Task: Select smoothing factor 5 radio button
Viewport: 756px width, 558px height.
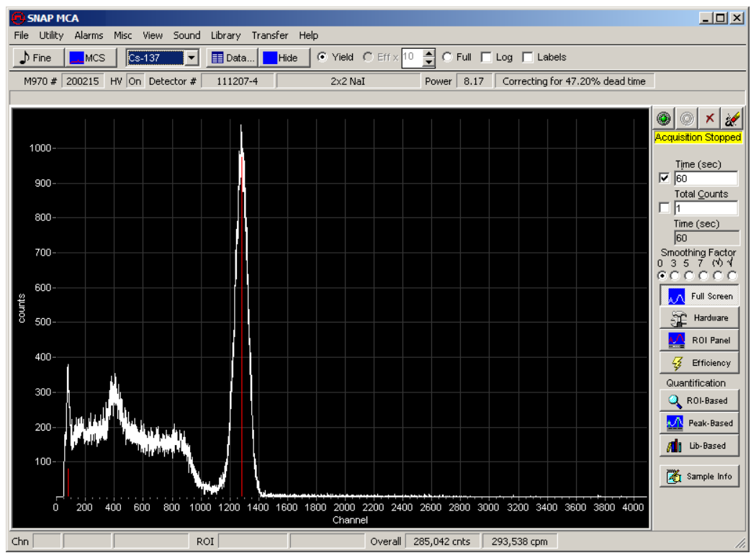Action: click(690, 275)
